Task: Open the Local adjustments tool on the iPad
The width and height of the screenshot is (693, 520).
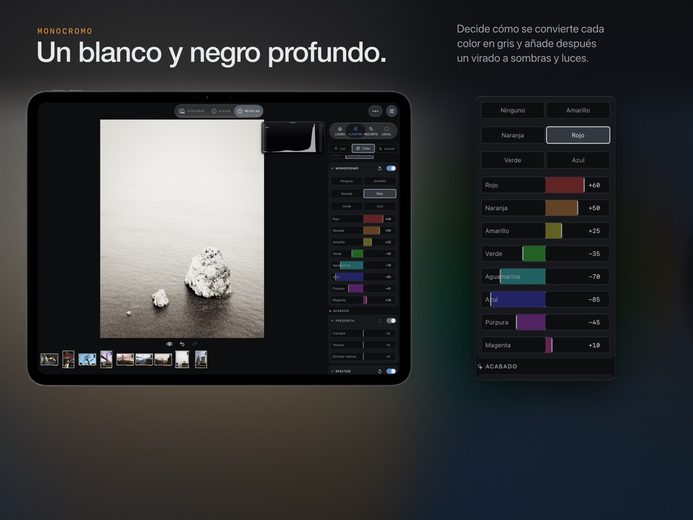Action: tap(386, 131)
